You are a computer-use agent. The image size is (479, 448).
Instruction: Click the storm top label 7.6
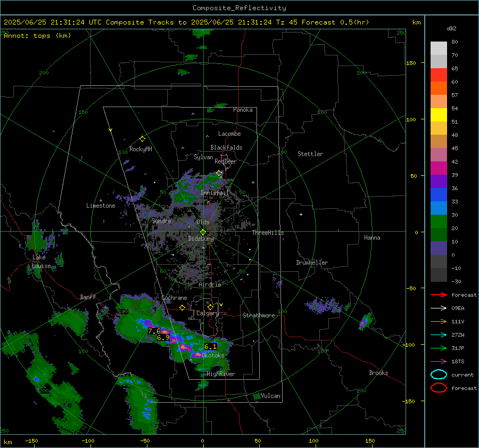tap(154, 331)
